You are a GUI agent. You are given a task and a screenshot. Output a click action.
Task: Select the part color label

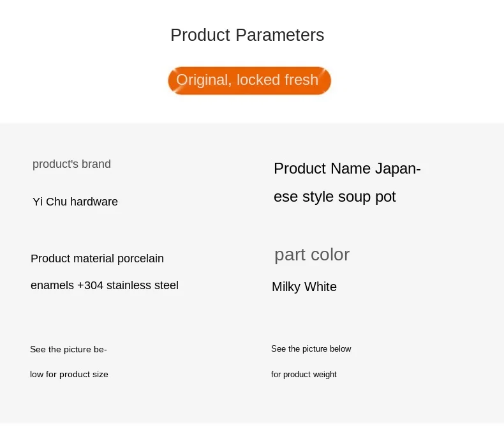pyautogui.click(x=312, y=255)
